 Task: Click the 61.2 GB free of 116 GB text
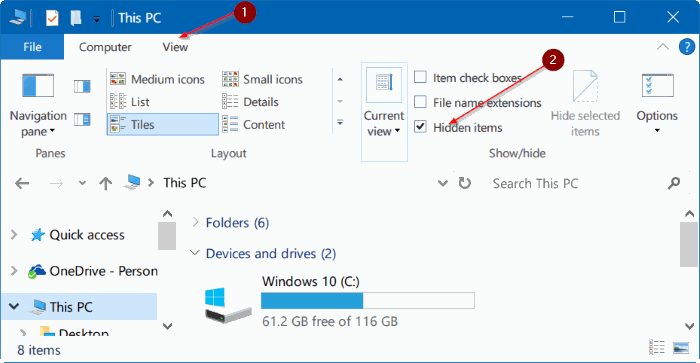pos(330,321)
